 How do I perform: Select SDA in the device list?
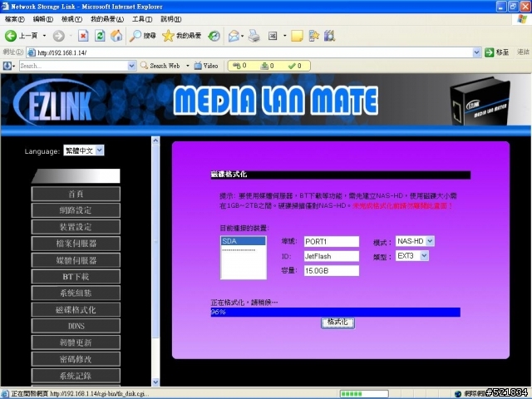(243, 241)
